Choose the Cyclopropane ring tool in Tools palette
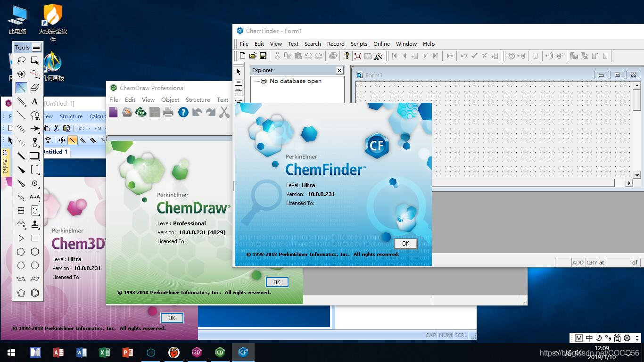644x362 pixels. pyautogui.click(x=21, y=238)
